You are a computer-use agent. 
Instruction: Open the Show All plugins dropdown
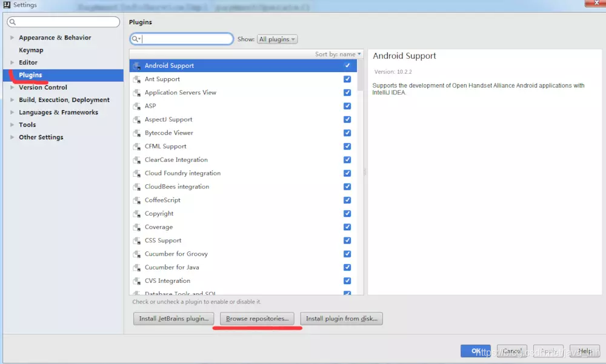click(277, 39)
